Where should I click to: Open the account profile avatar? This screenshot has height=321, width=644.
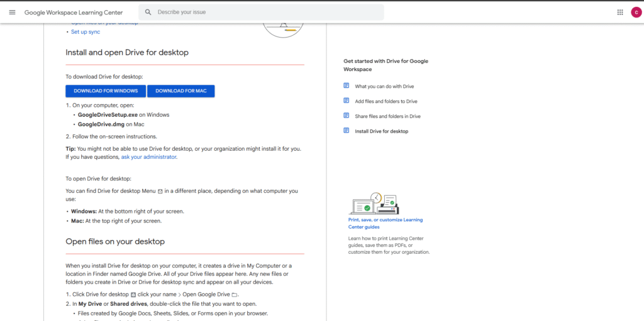pos(636,13)
